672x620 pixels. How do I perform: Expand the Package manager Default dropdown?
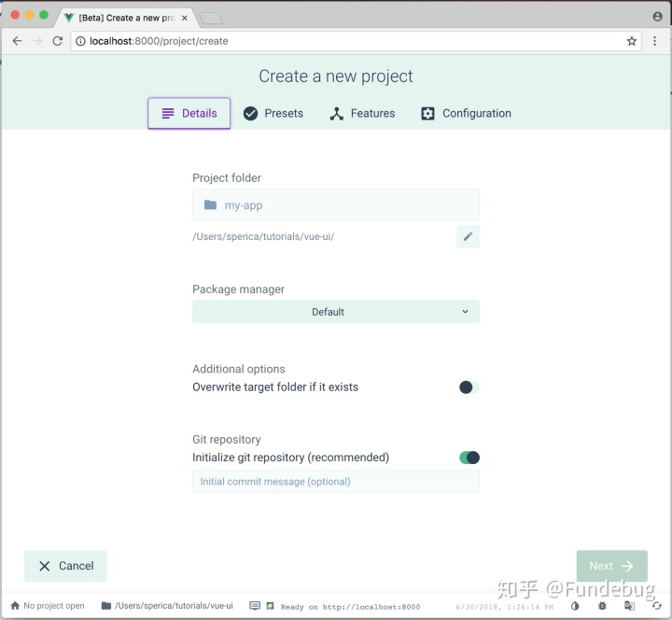336,312
